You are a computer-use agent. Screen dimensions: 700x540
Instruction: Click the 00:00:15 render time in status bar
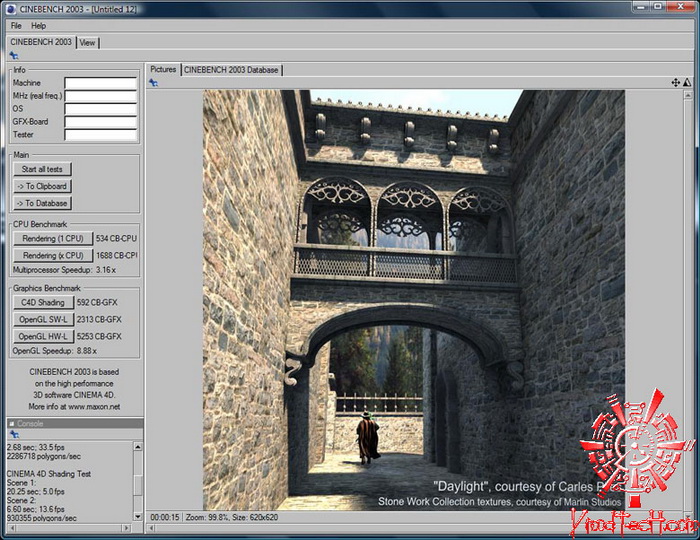click(164, 517)
